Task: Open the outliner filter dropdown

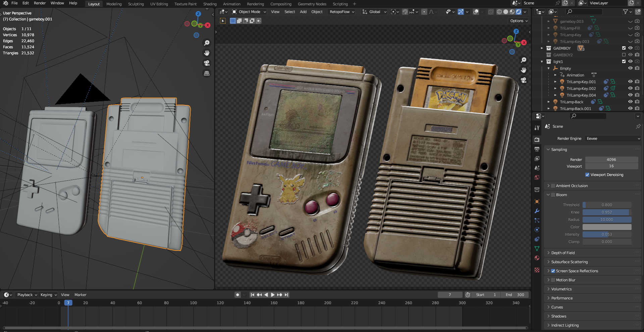Action: 627,12
